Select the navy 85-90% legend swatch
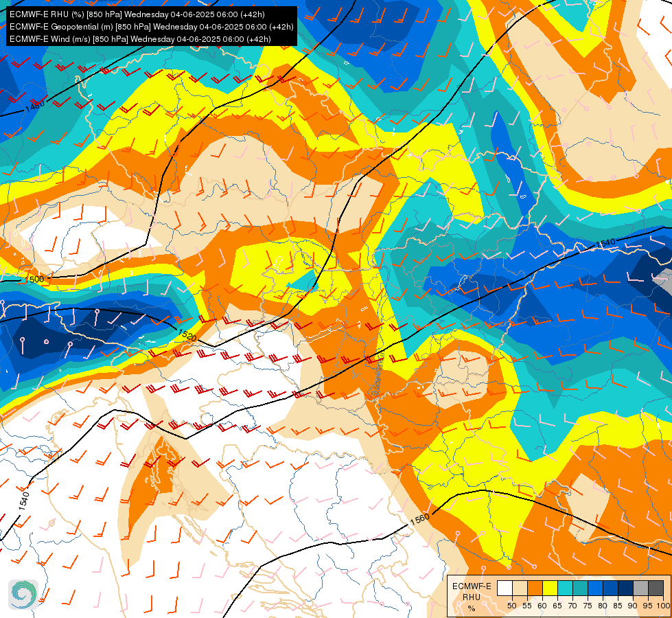The width and height of the screenshot is (672, 618). click(625, 588)
